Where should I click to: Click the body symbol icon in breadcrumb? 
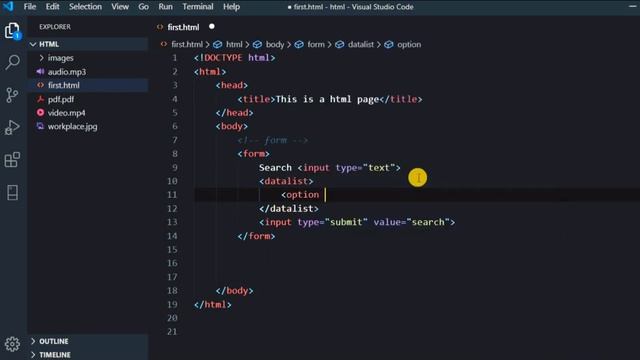pyautogui.click(x=257, y=44)
